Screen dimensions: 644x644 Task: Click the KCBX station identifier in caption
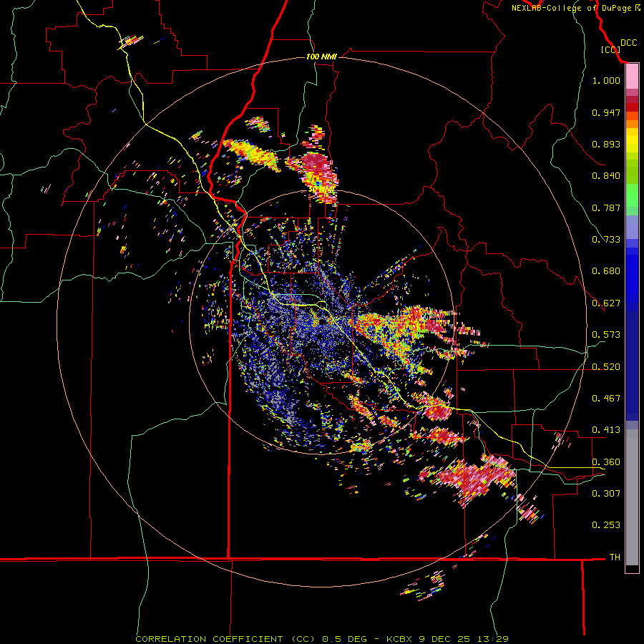coord(399,639)
